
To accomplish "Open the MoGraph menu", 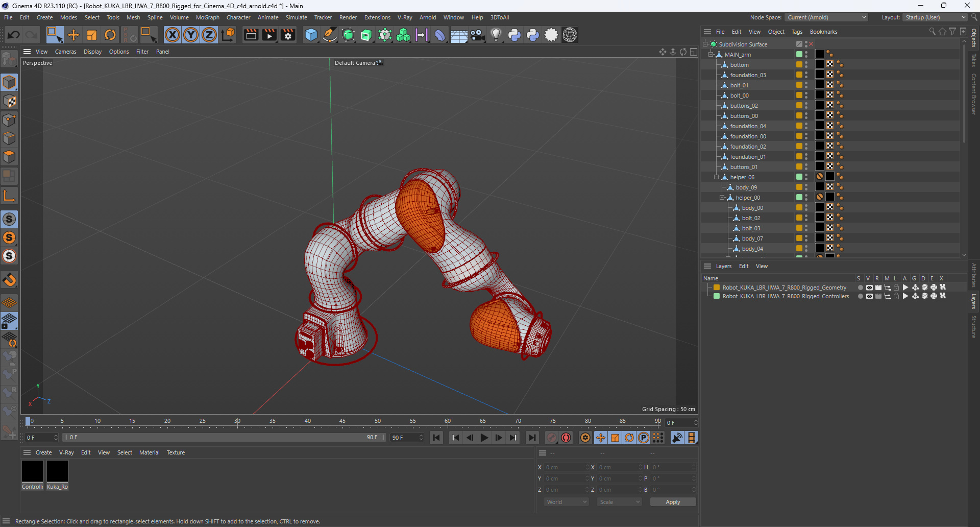I will 207,17.
